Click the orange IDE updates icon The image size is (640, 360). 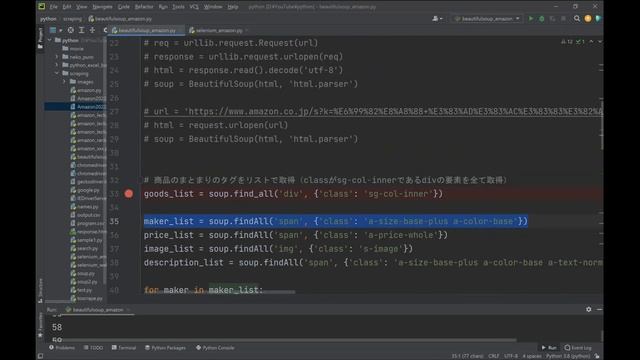coord(588,19)
